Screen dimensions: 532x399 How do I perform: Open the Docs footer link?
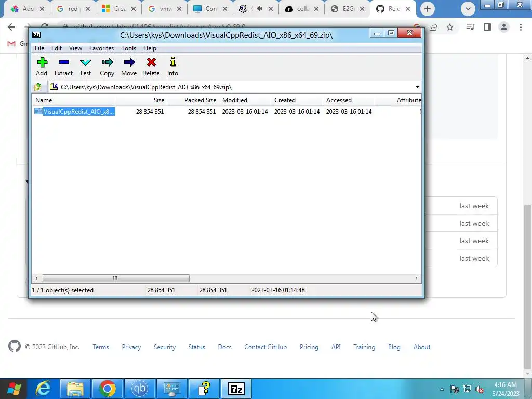click(224, 347)
